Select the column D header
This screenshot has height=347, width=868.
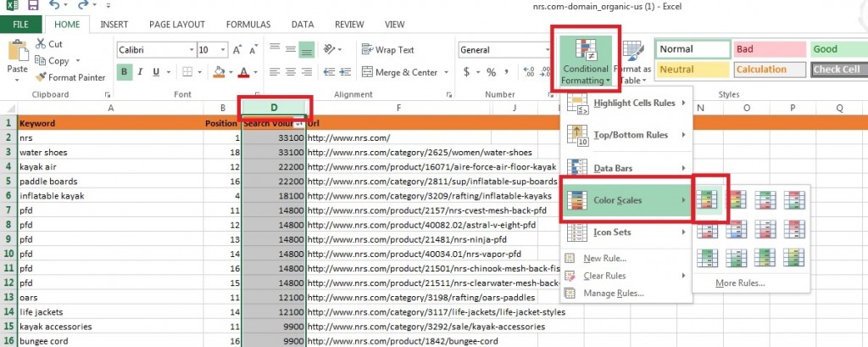pos(274,108)
